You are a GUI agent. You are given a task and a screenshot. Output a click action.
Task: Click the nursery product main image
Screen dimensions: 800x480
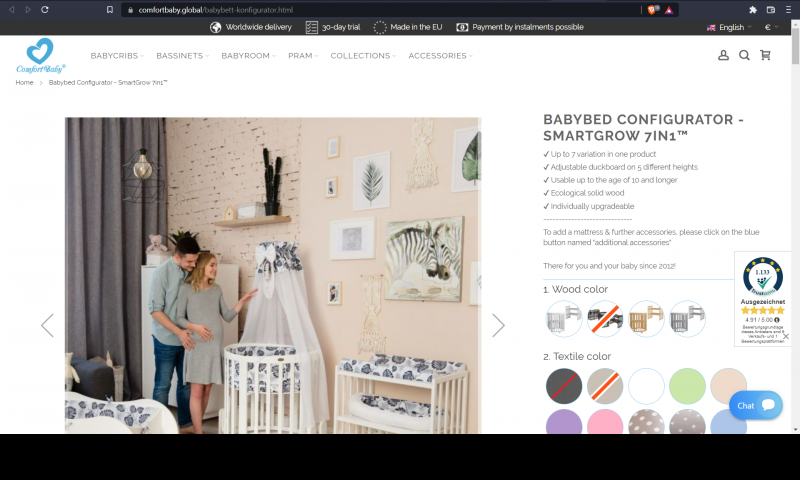[273, 275]
